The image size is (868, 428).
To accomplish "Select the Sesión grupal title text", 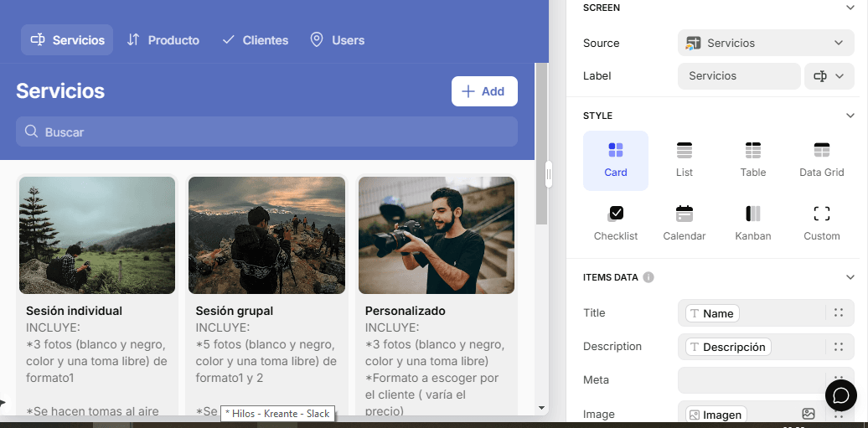I will click(234, 311).
